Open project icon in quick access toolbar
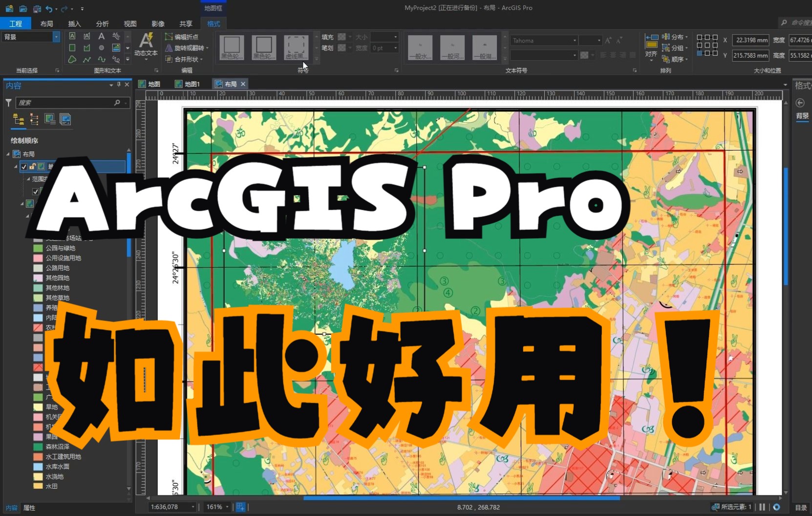Image resolution: width=812 pixels, height=516 pixels. [x=23, y=8]
